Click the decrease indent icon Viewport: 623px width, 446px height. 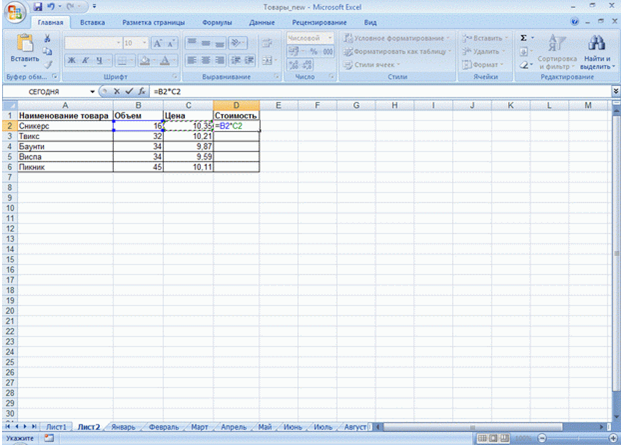(x=236, y=60)
